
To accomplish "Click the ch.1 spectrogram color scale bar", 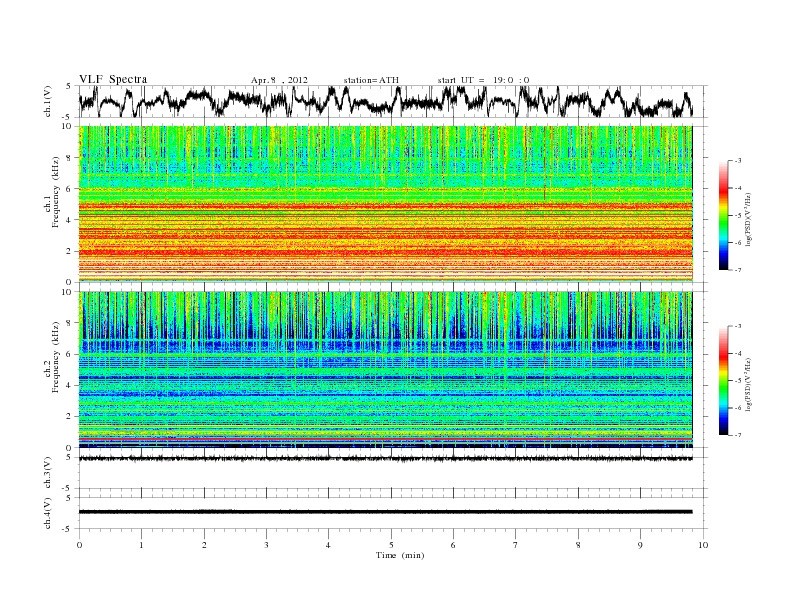I will 724,215.
